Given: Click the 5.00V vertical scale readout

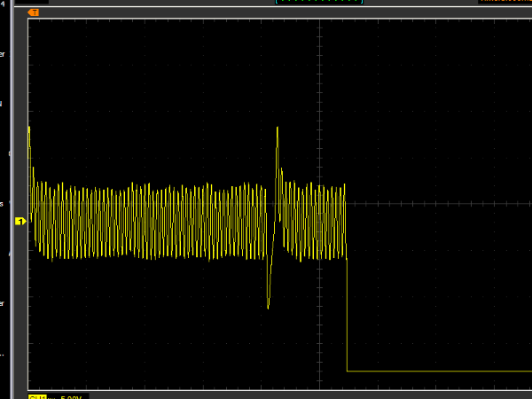Looking at the screenshot, I should point(73,396).
